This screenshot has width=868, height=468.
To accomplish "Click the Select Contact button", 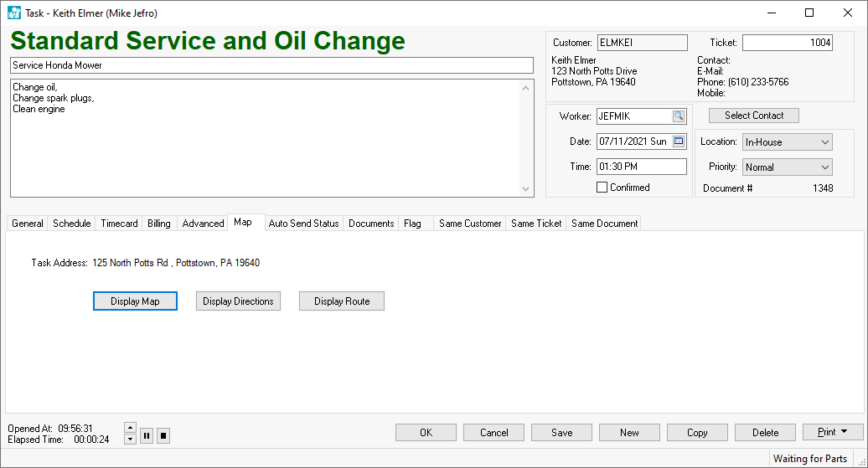I will [x=754, y=116].
